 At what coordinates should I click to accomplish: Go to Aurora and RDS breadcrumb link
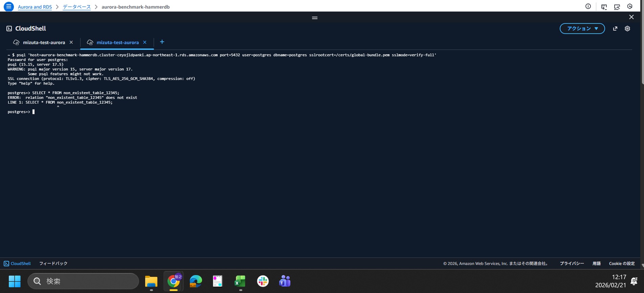(35, 7)
